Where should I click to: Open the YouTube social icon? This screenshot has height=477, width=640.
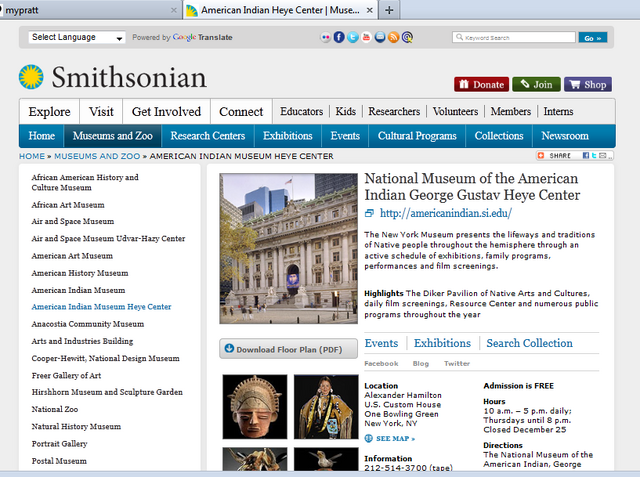[366, 37]
